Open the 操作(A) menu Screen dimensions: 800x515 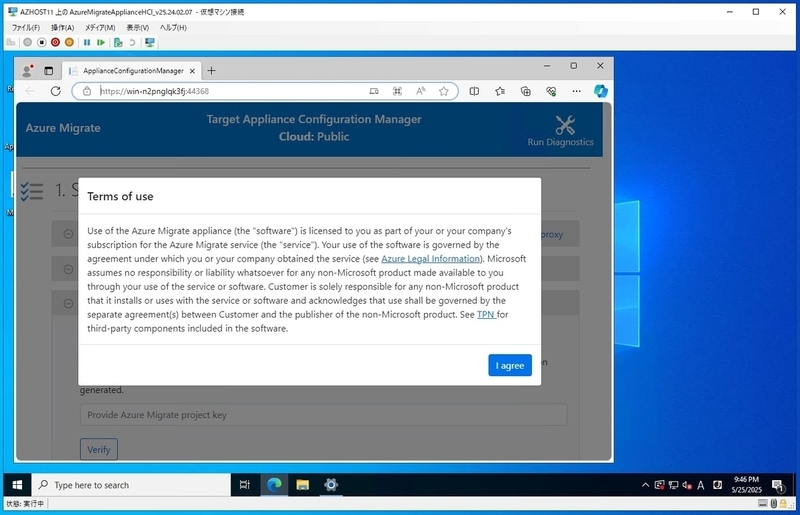coord(62,28)
